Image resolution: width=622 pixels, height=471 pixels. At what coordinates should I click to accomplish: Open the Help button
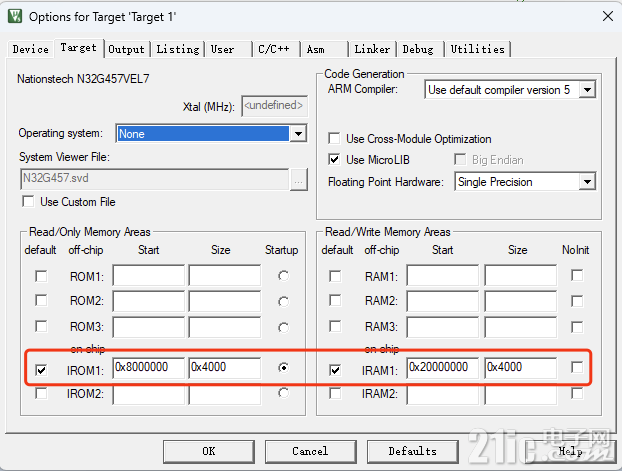(570, 452)
